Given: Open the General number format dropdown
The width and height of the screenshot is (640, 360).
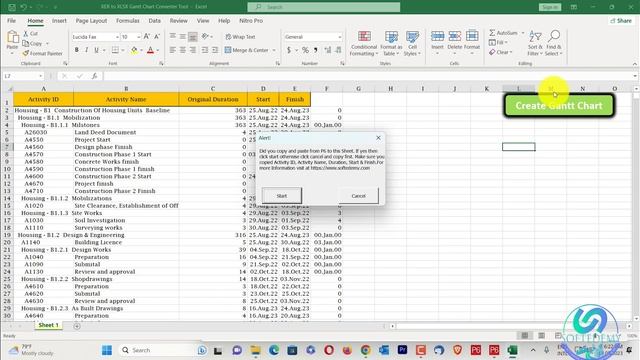Looking at the screenshot, I should pos(340,37).
